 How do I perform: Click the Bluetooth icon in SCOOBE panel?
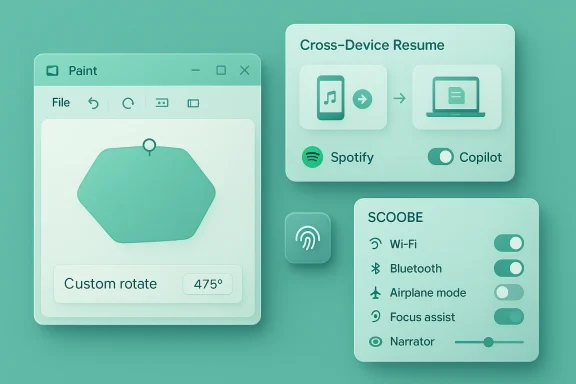(375, 268)
